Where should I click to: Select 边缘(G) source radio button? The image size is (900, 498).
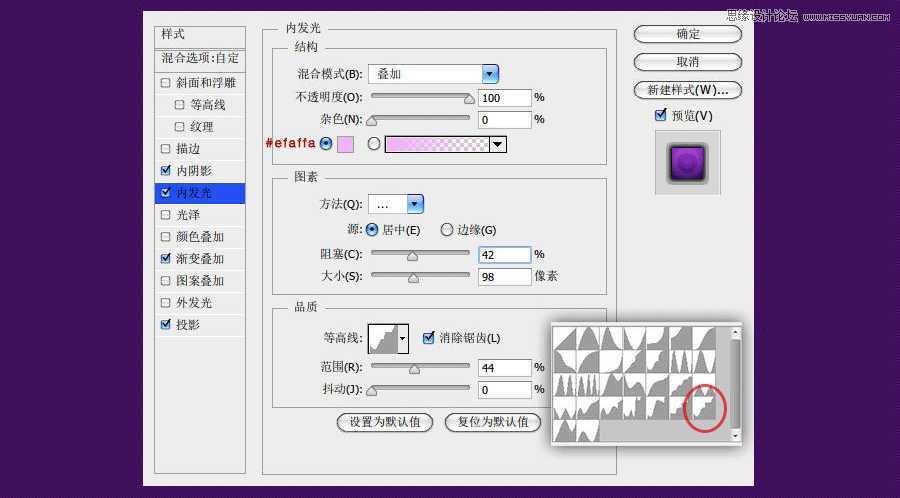coord(447,229)
